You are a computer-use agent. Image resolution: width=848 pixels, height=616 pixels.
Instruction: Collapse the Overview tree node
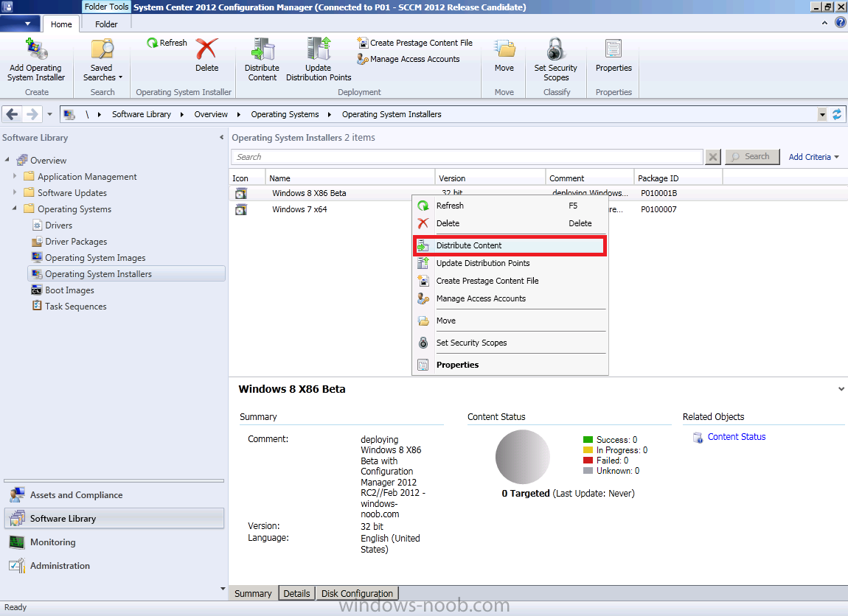click(7, 159)
